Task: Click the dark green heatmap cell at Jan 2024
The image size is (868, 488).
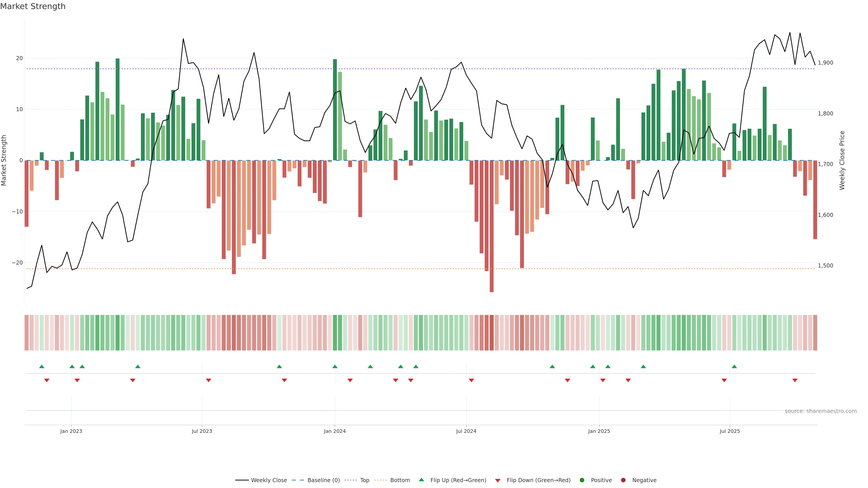Action: click(335, 333)
